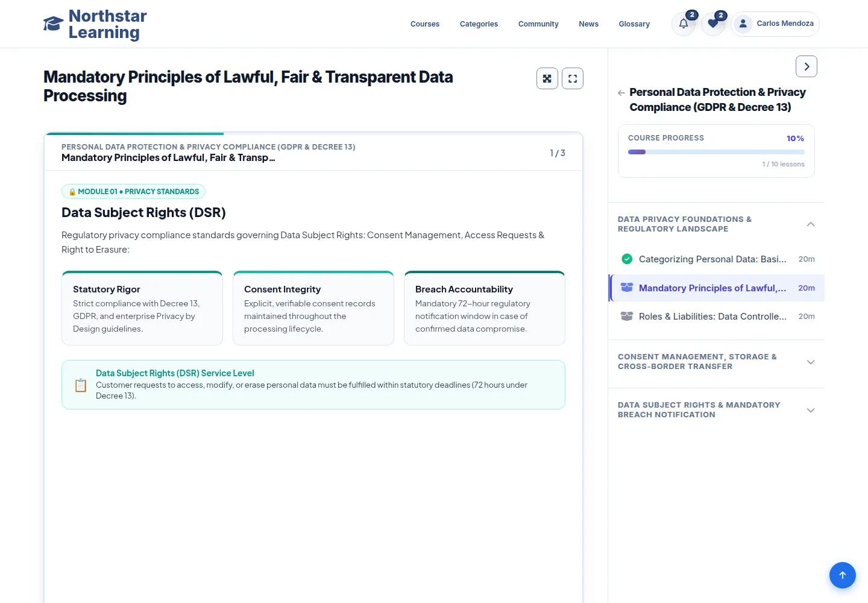This screenshot has height=603, width=868.
Task: Open the notifications bell icon
Action: (684, 24)
